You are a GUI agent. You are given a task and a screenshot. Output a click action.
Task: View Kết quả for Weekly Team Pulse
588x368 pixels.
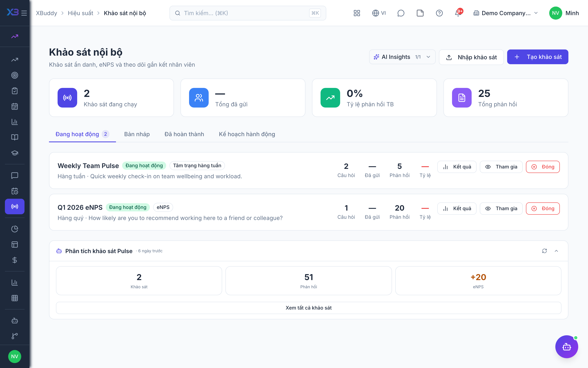click(457, 167)
